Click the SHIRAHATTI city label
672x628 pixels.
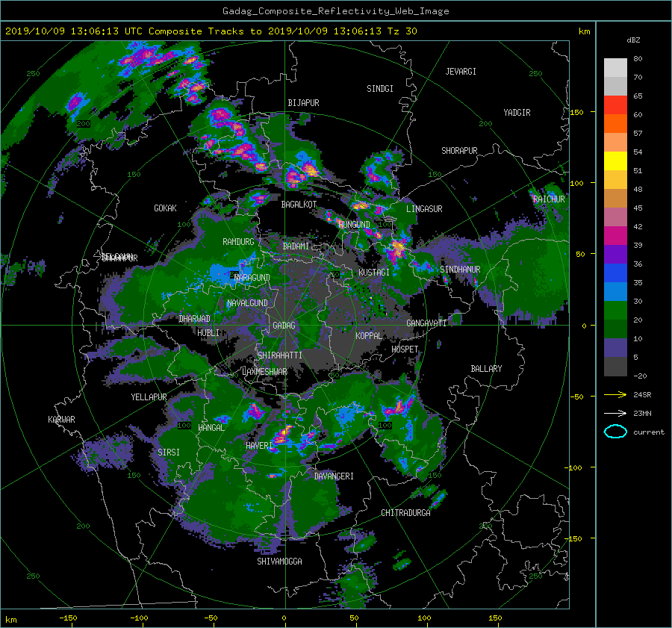pyautogui.click(x=280, y=355)
